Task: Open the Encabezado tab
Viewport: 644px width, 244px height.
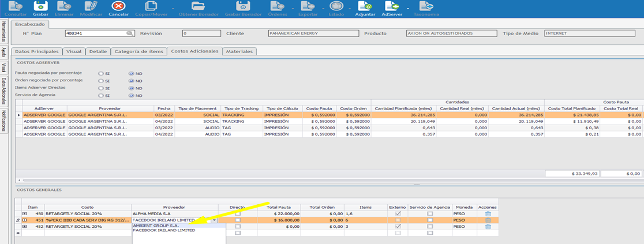Action: (x=30, y=24)
